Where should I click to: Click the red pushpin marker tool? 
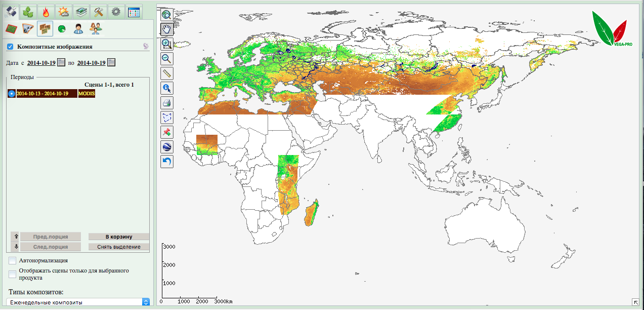pyautogui.click(x=167, y=132)
